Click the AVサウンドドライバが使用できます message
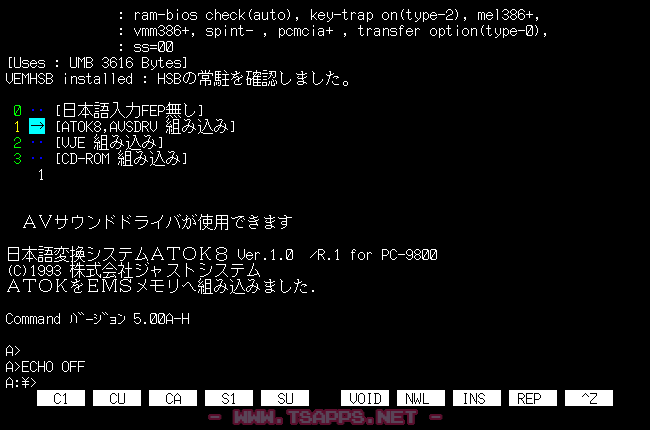650x430 pixels. pyautogui.click(x=158, y=222)
